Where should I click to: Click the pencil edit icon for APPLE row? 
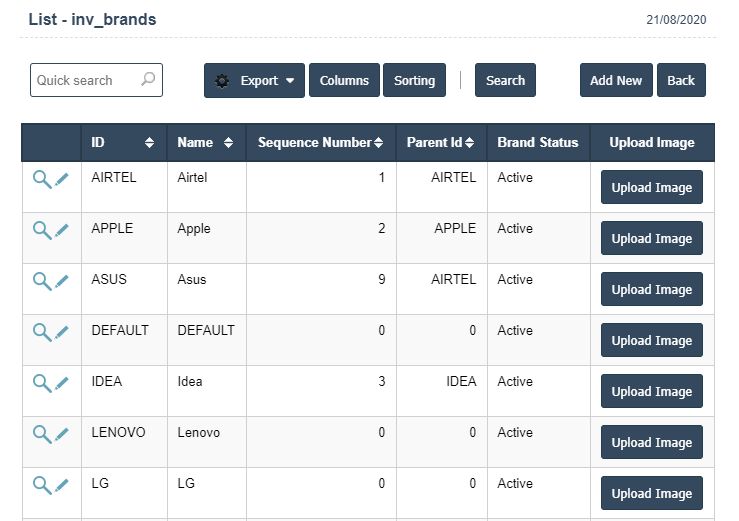(62, 230)
